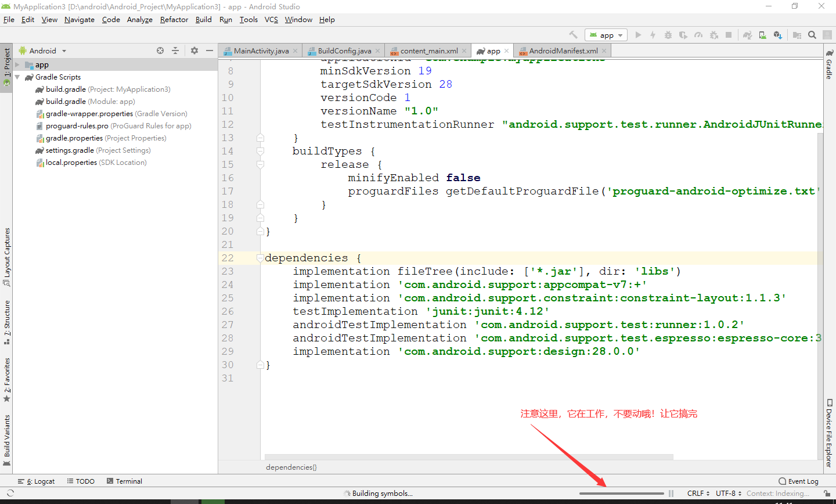Image resolution: width=836 pixels, height=504 pixels.
Task: Change UTF-8 file encoding in status bar
Action: pos(729,494)
